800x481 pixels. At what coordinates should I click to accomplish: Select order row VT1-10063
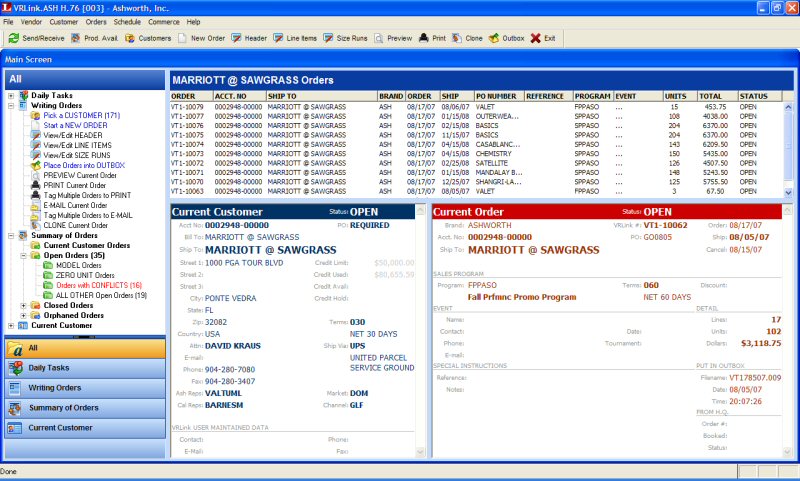coord(476,191)
